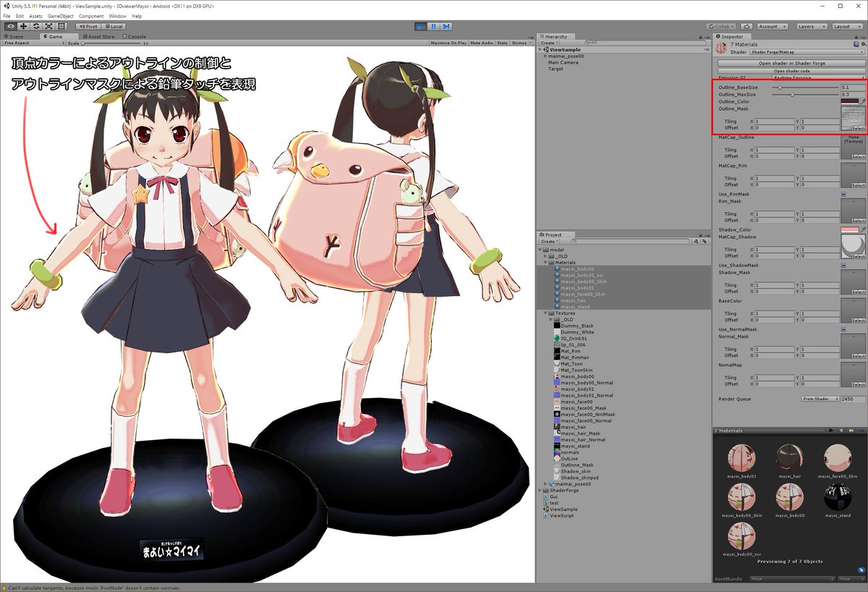Switch to the Asset Store tab

click(x=98, y=36)
